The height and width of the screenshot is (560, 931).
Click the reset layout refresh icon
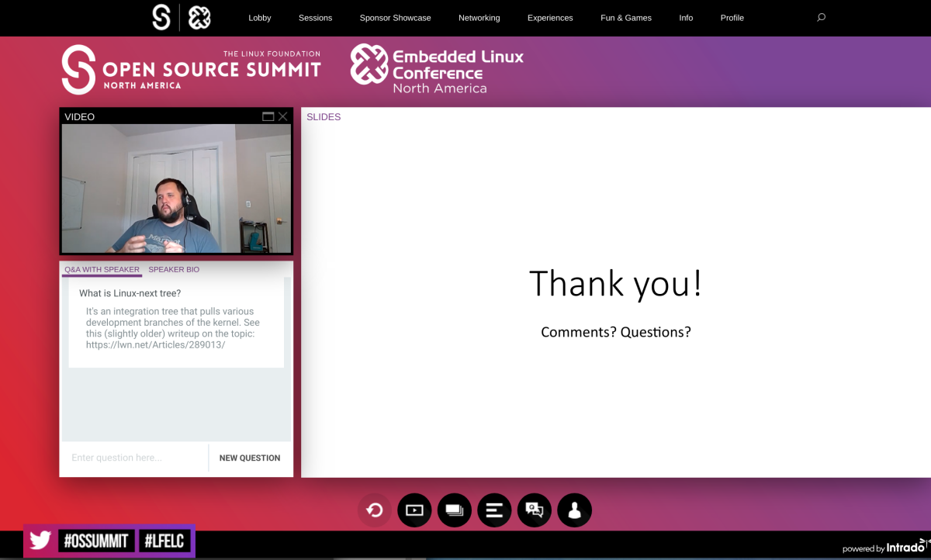tap(375, 510)
